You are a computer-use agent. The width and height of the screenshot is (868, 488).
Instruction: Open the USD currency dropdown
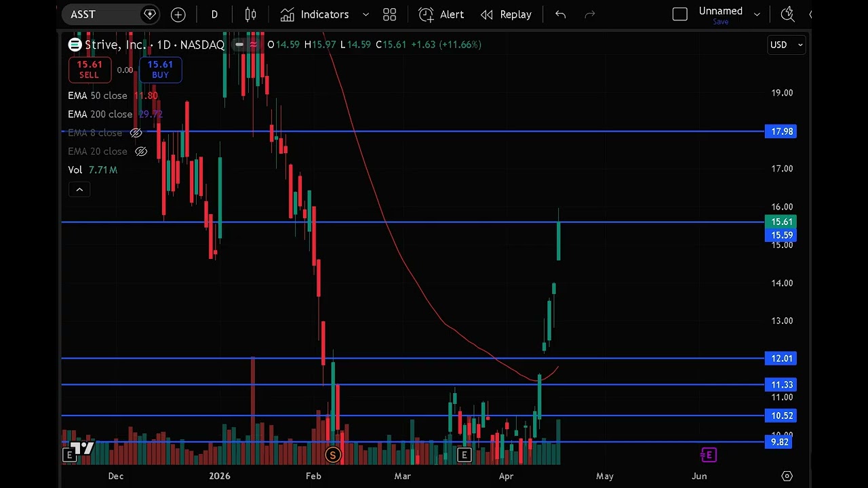786,45
